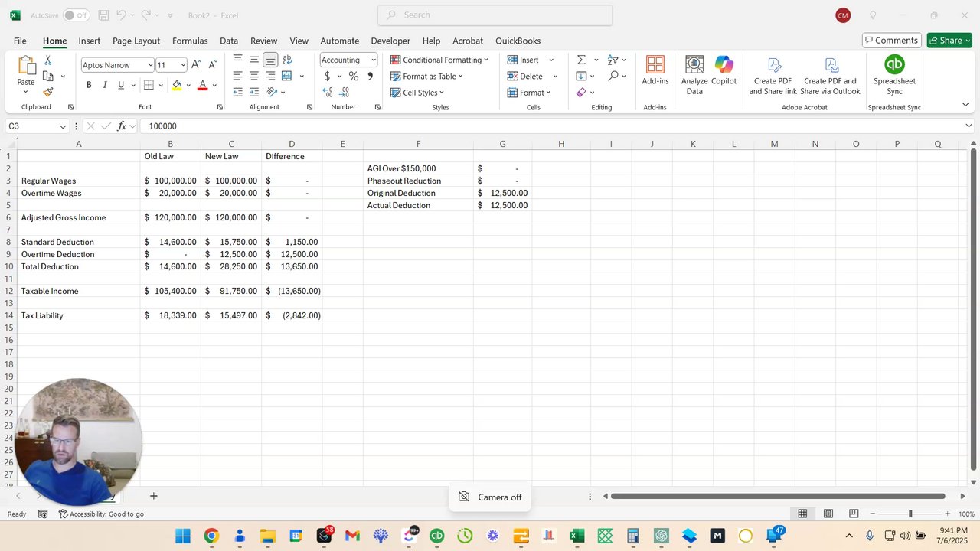Open the font size dropdown

[182, 65]
